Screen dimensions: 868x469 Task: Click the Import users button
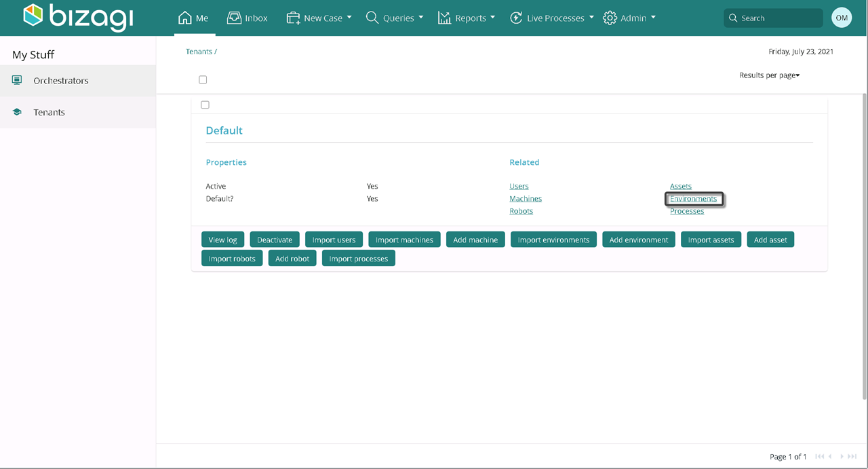tap(334, 240)
